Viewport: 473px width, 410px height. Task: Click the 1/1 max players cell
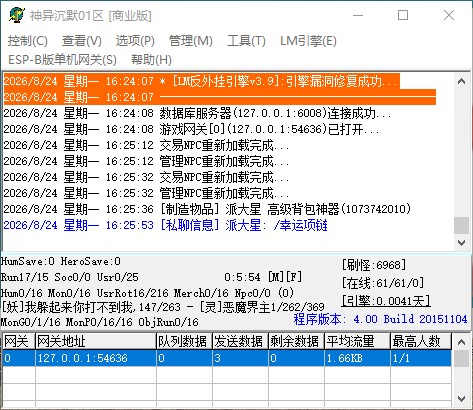(421, 358)
